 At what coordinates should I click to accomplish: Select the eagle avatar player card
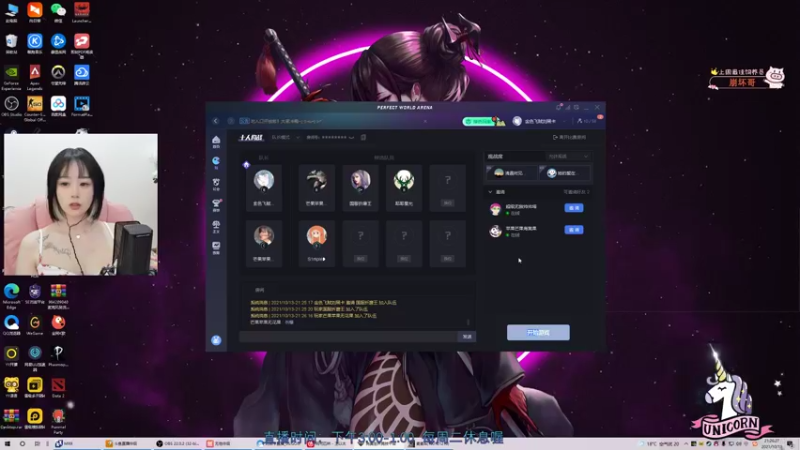[x=317, y=188]
